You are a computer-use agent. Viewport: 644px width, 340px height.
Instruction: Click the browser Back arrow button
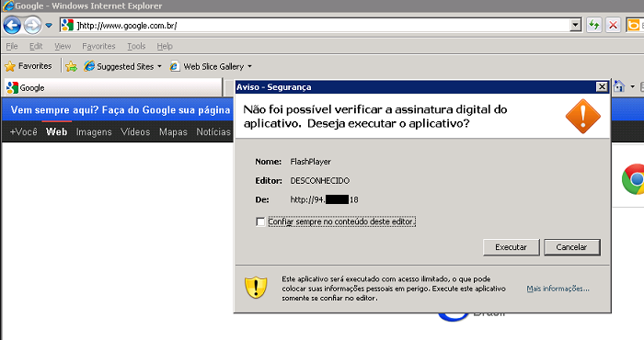coord(12,26)
